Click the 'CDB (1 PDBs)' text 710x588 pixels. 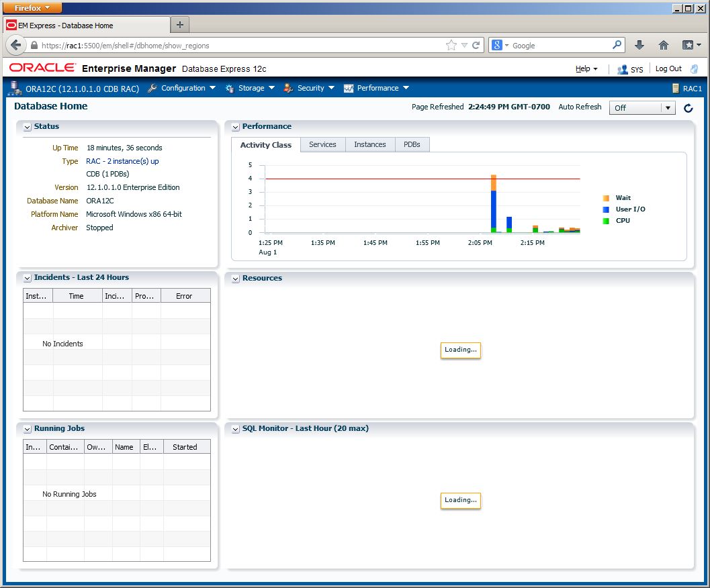tap(107, 174)
